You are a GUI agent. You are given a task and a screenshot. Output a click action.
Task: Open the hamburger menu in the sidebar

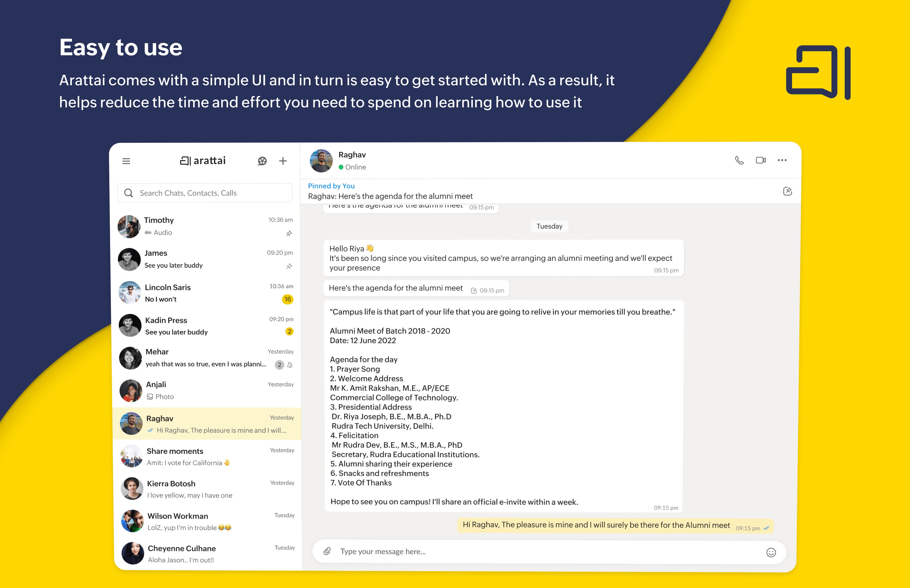[126, 161]
